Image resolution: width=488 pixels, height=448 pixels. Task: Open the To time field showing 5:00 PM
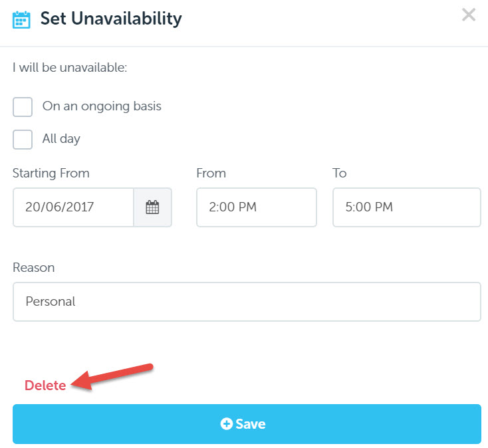[x=407, y=207]
